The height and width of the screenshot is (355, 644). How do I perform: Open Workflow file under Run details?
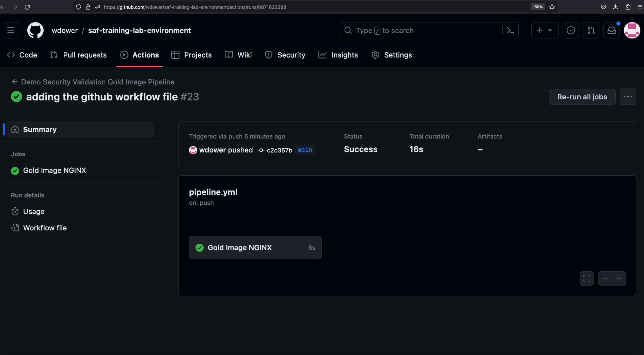45,228
